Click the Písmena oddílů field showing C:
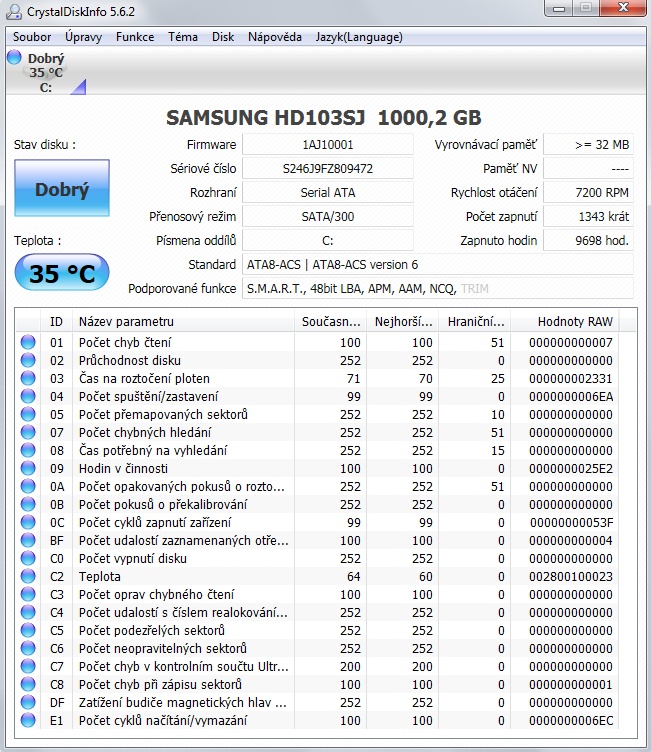The image size is (651, 752). pos(328,240)
